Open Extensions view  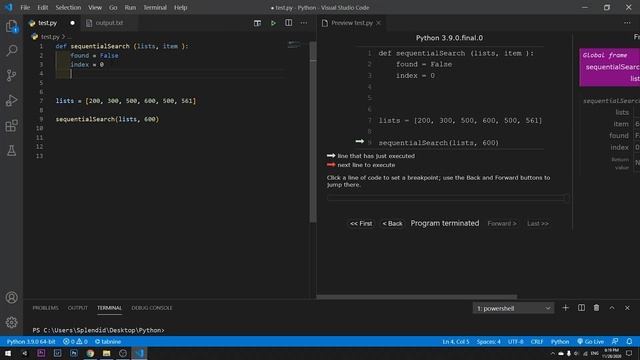pyautogui.click(x=11, y=126)
